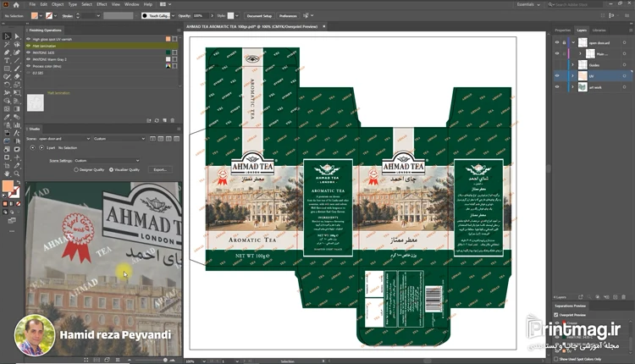Click the Opacity 100% input field
The image size is (635, 364).
[201, 16]
